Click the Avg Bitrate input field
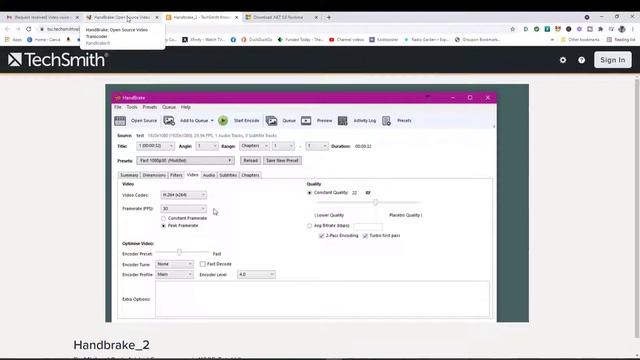The image size is (640, 360). tap(368, 226)
